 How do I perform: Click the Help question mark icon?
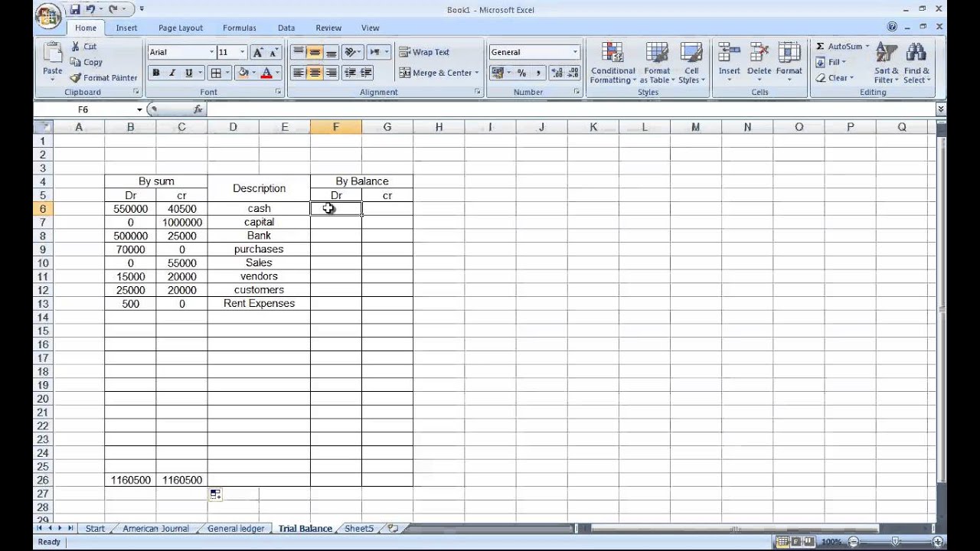pos(892,27)
